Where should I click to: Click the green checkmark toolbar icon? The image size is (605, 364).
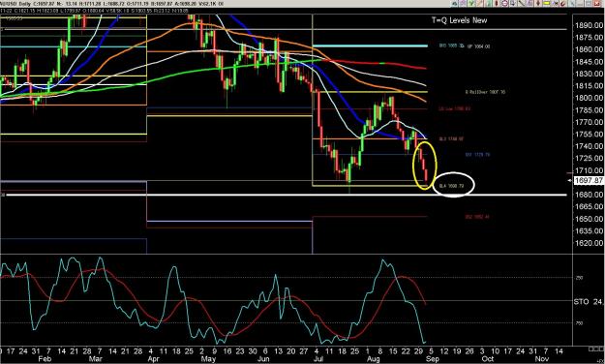471,4
